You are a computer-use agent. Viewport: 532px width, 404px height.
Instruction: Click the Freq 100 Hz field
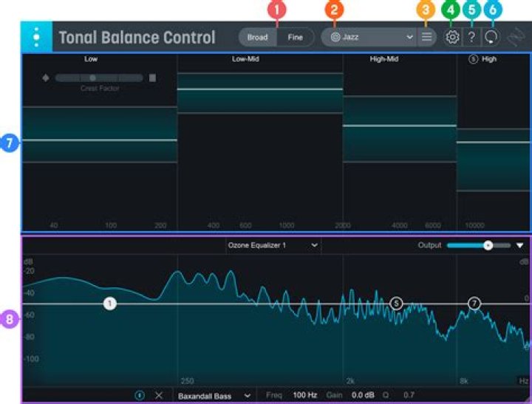pyautogui.click(x=304, y=396)
